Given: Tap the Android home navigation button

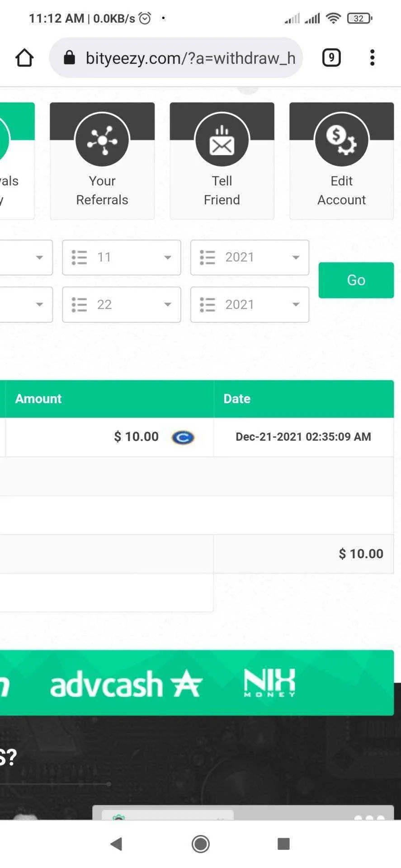Looking at the screenshot, I should (200, 844).
